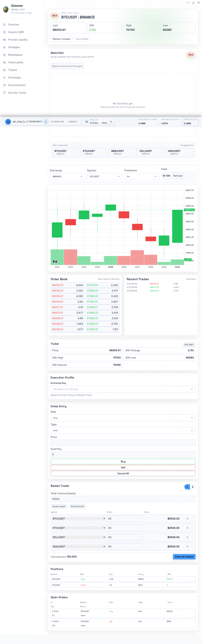Open BTC/USDT basket symbol dropdown
Viewport: 202px width, 644px height.
pos(79,519)
